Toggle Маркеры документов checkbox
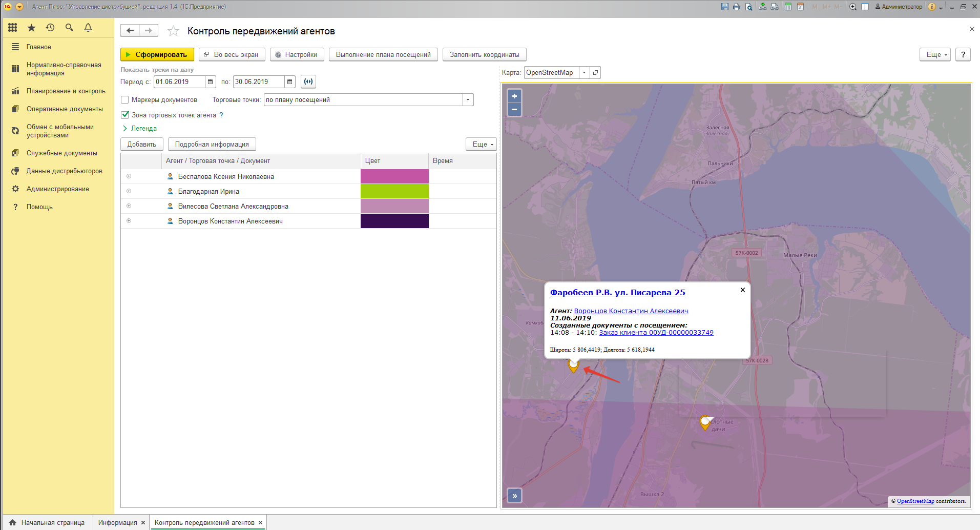The width and height of the screenshot is (980, 530). click(124, 100)
